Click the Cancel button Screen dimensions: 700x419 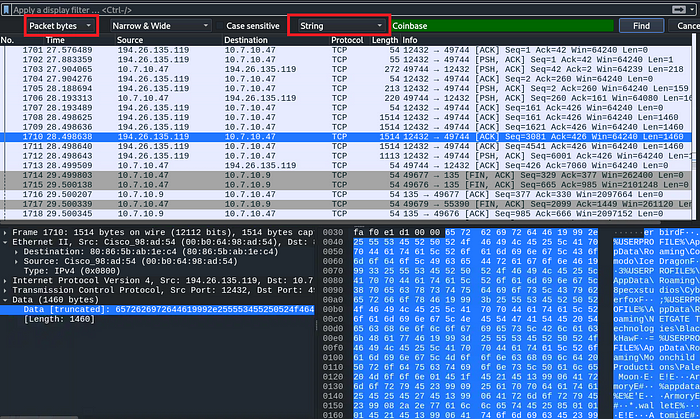[x=685, y=26]
